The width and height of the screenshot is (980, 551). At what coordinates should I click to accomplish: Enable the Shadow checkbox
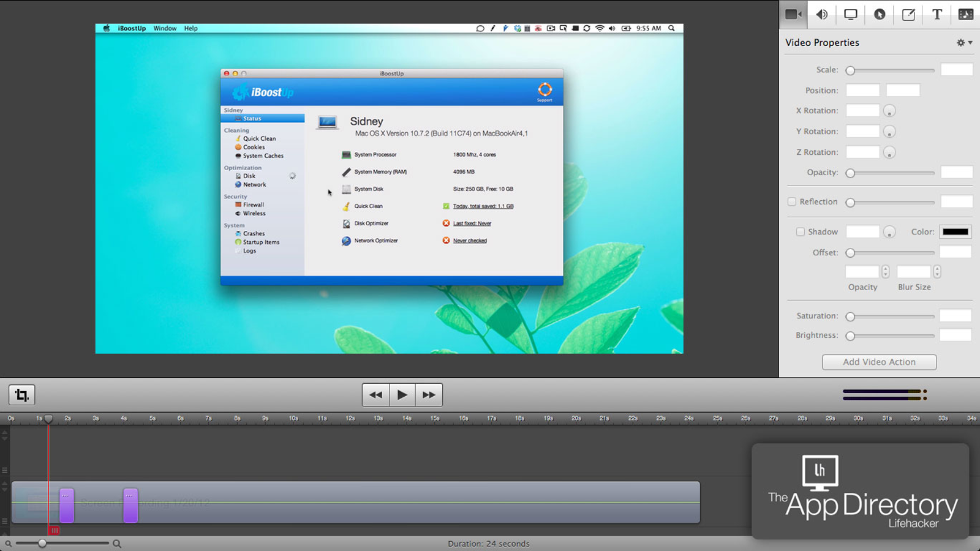click(x=800, y=231)
